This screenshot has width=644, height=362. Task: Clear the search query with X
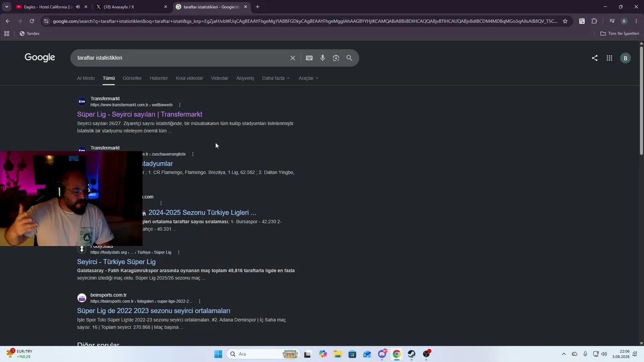coord(293,58)
